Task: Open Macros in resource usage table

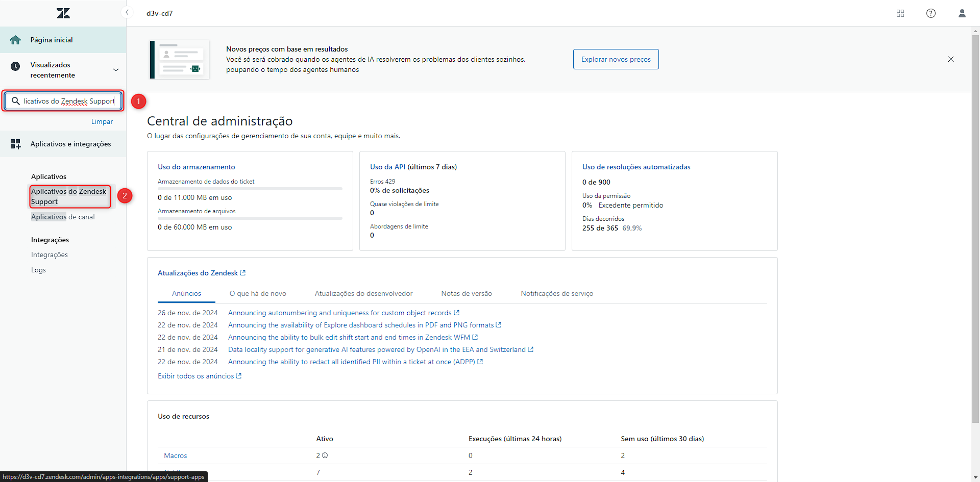Action: [176, 455]
